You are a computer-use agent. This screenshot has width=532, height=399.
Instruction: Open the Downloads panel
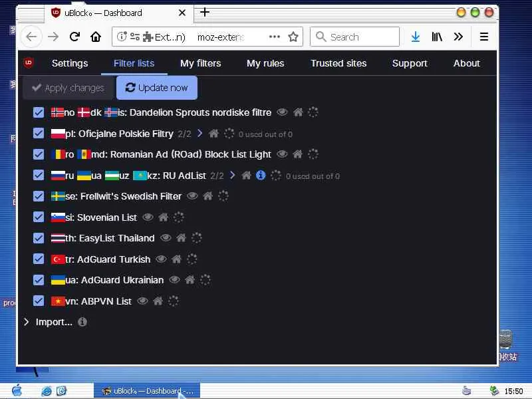(x=415, y=37)
